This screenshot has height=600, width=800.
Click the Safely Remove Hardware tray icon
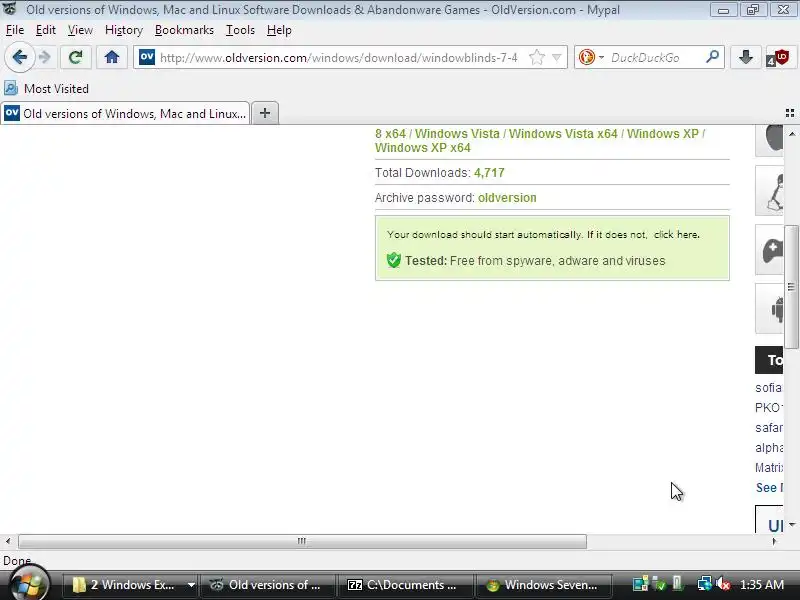coord(678,583)
